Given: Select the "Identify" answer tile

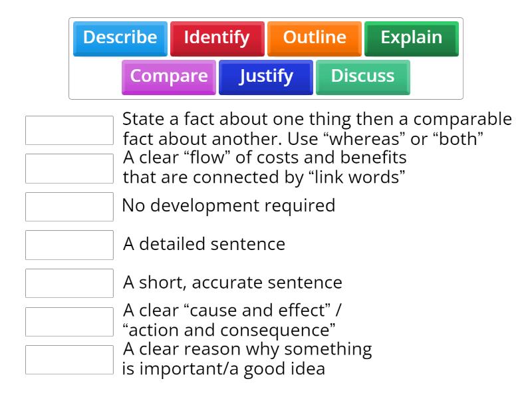Looking at the screenshot, I should point(216,38).
